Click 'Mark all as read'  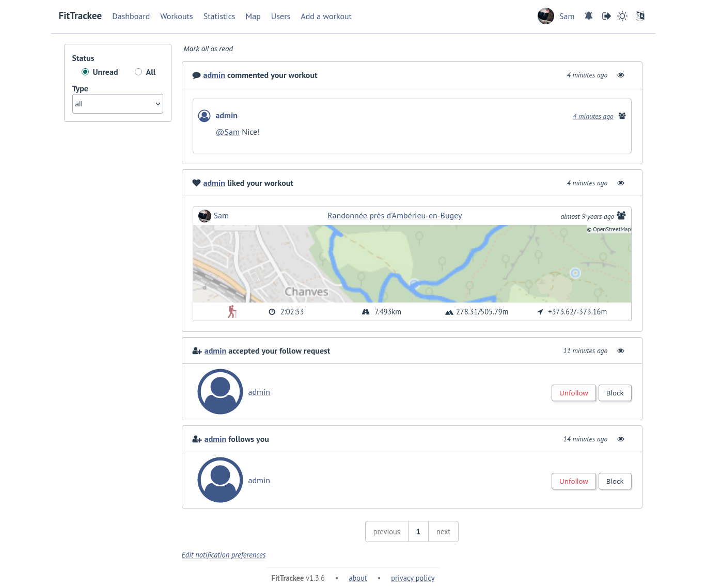pos(208,49)
